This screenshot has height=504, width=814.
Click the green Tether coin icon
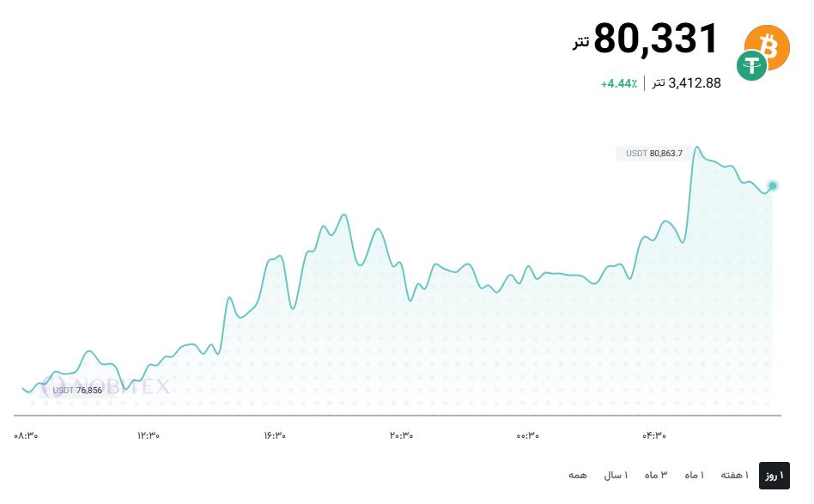click(x=751, y=65)
